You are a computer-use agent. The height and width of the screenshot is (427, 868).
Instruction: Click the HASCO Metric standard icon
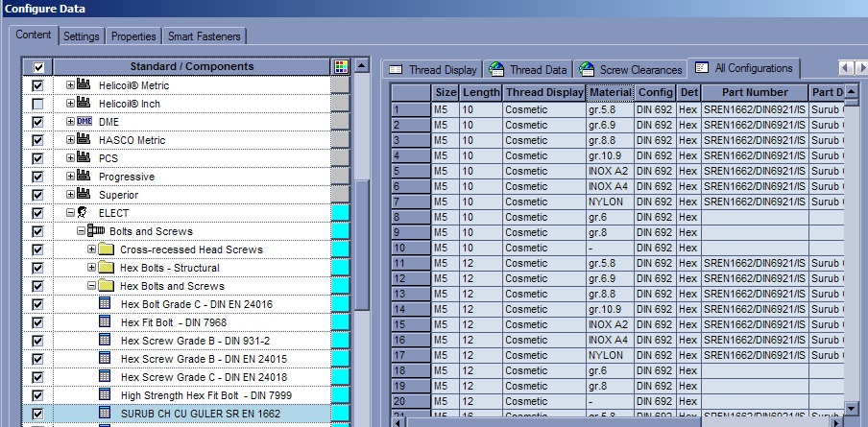point(84,140)
